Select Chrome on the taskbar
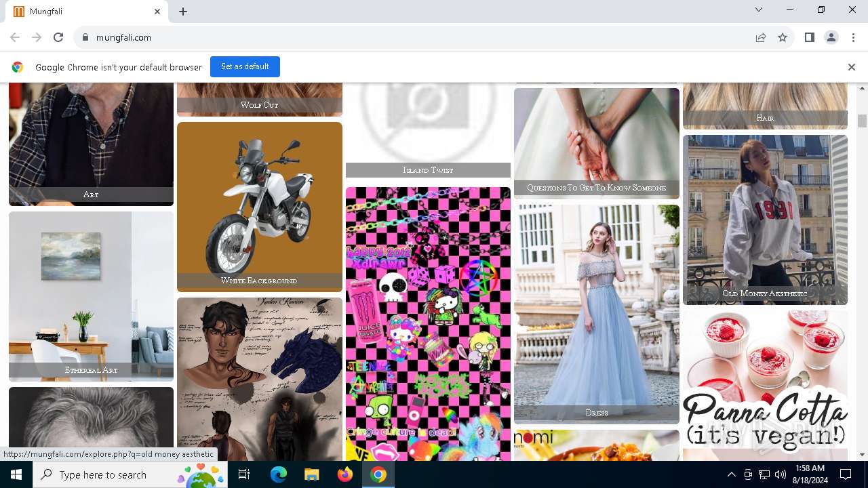This screenshot has width=868, height=488. (x=378, y=474)
